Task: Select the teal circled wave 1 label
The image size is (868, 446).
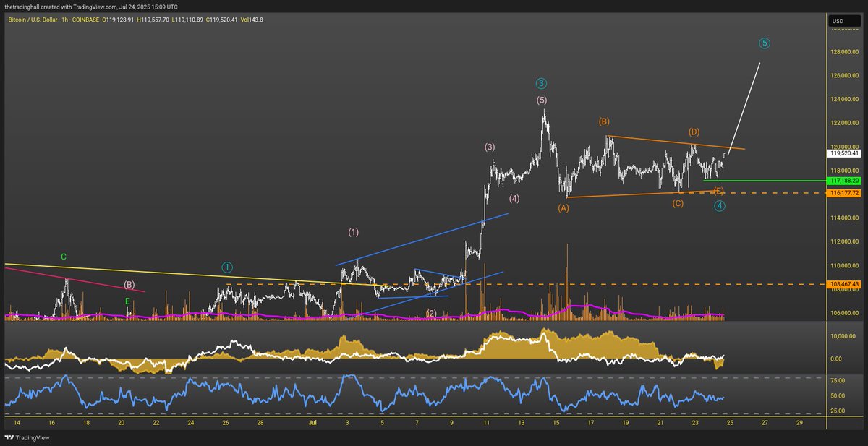Action: 227,267
